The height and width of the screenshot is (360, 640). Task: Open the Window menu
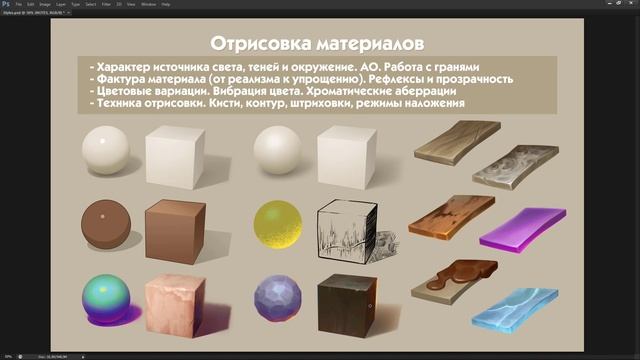[x=148, y=4]
